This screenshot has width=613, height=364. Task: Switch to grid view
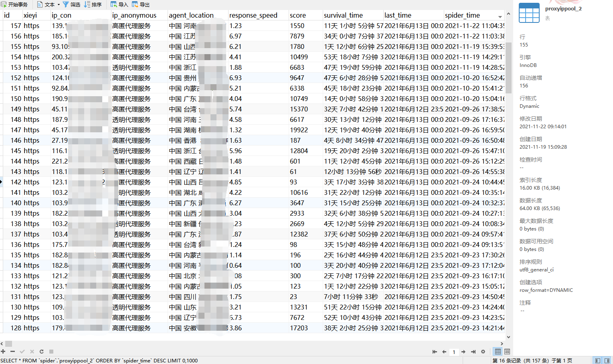point(498,352)
